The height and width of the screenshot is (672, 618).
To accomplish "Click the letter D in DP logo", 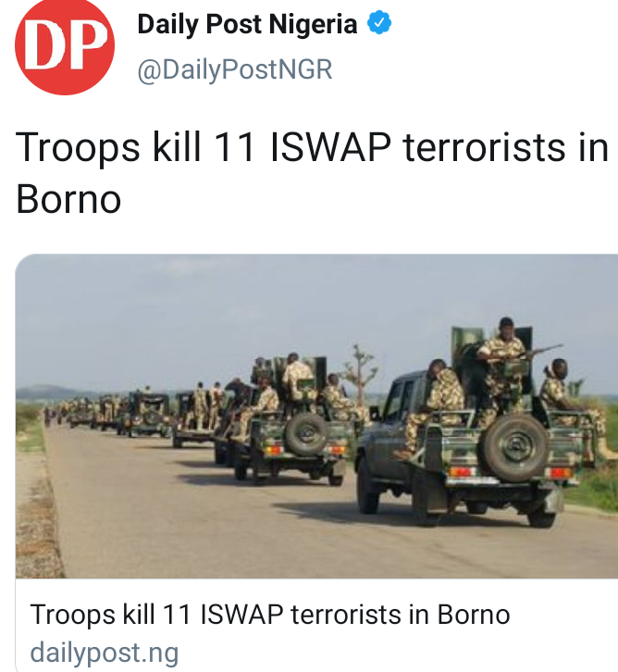I will 42,45.
